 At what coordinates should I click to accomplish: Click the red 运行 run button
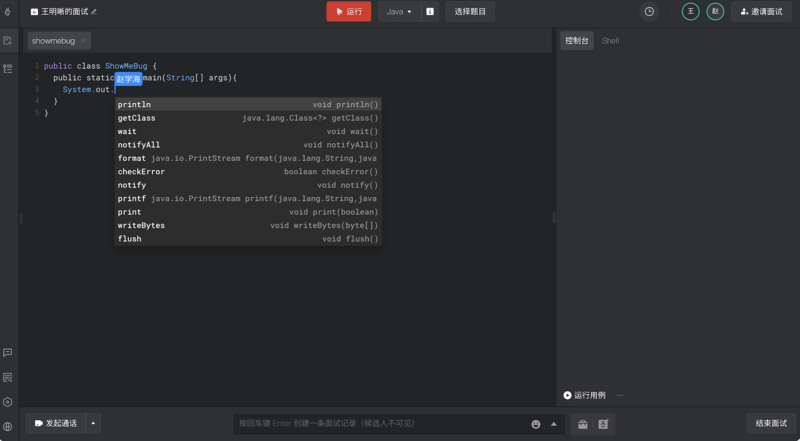pyautogui.click(x=348, y=12)
